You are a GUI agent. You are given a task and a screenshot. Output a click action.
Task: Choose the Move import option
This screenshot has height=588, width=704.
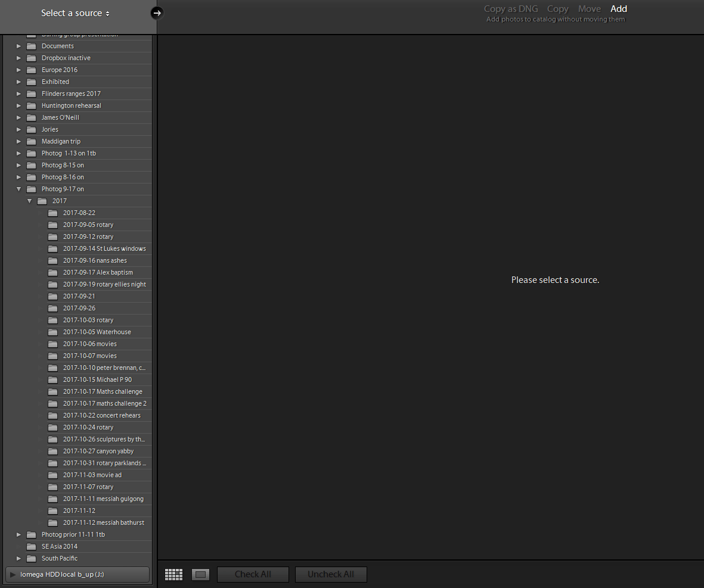point(589,9)
